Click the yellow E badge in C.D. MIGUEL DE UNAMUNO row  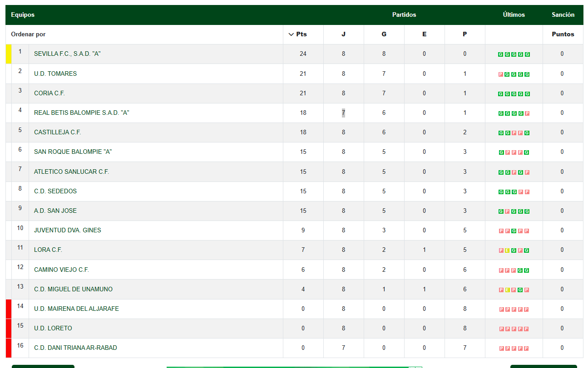point(507,290)
